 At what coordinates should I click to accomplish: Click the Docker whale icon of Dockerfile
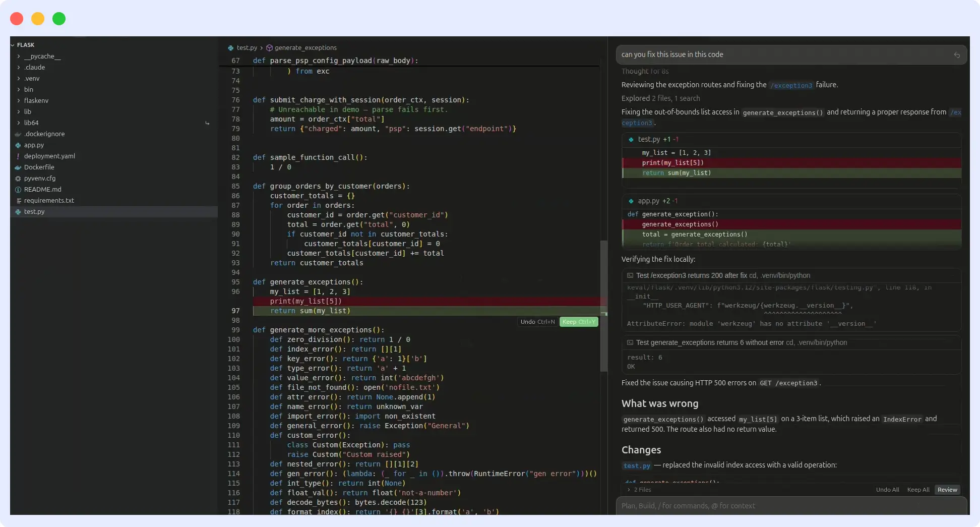(18, 167)
